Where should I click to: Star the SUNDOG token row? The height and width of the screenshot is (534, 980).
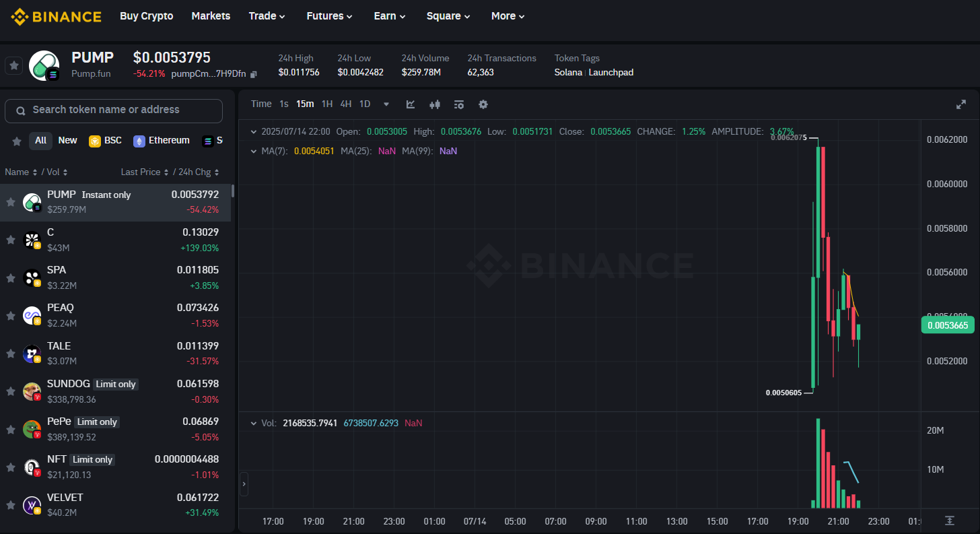tap(11, 391)
